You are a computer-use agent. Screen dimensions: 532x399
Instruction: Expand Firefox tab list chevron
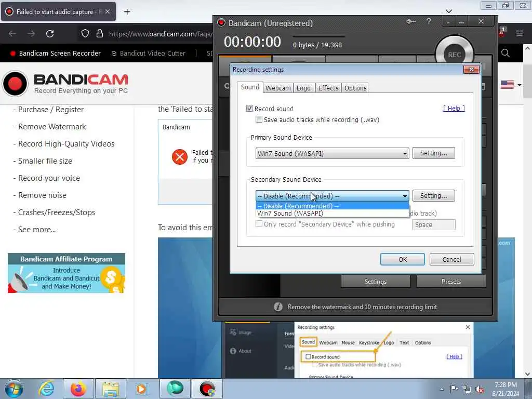pos(449,11)
